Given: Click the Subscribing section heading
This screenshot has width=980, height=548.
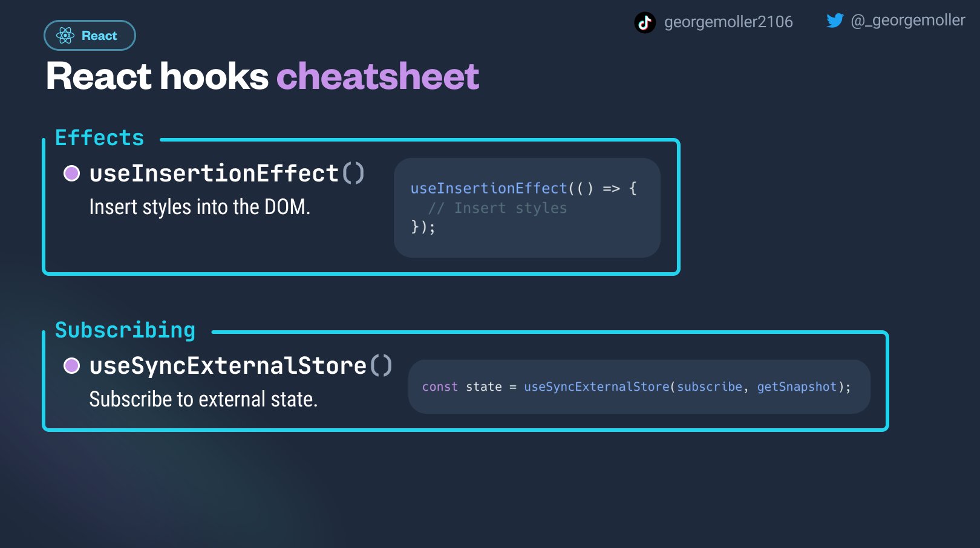Looking at the screenshot, I should pos(125,330).
